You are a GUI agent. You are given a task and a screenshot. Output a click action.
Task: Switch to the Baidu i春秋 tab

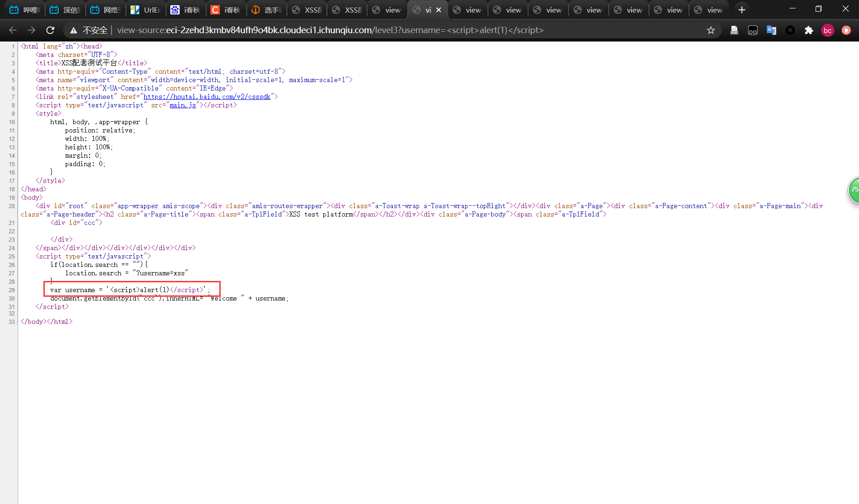pos(185,10)
